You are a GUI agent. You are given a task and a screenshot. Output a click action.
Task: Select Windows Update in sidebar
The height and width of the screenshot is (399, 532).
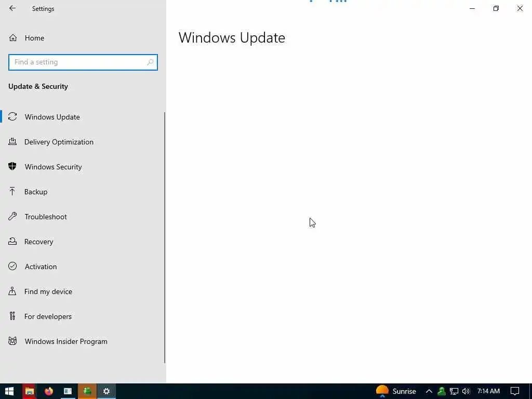(83, 117)
